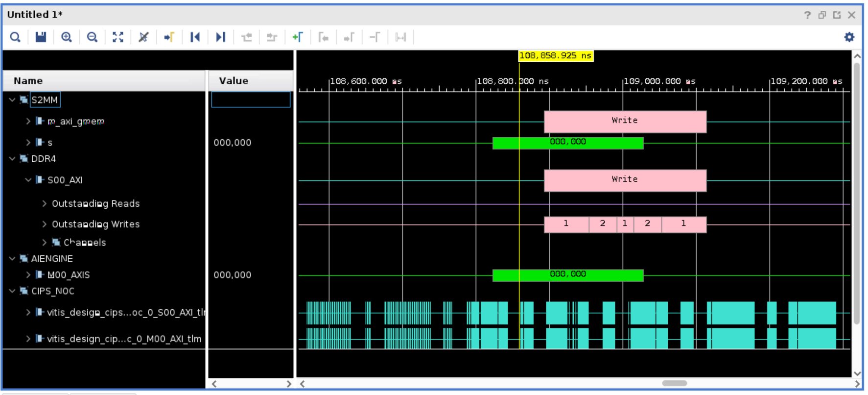Screen dimensions: 868x395
Task: Zoom out of the waveform
Action: coord(92,37)
